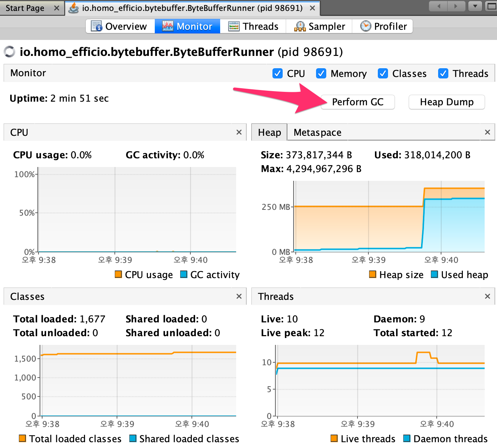Close the Start Page tab
This screenshot has height=448, width=497.
[x=57, y=8]
